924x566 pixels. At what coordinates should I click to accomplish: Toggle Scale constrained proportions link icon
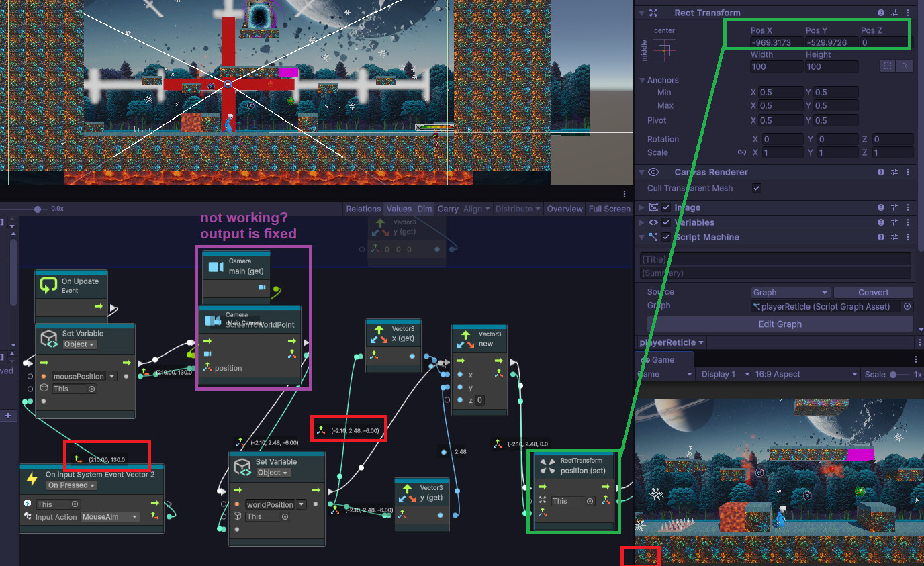[742, 152]
